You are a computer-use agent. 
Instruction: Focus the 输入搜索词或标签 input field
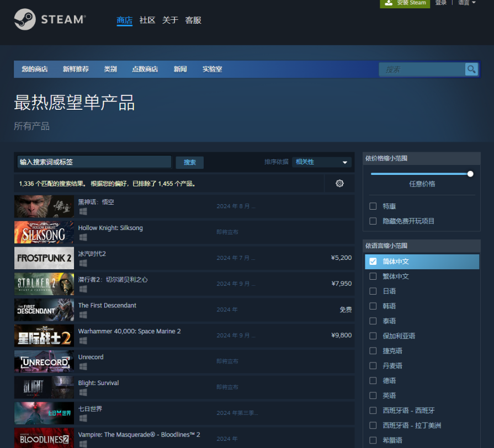tap(94, 162)
